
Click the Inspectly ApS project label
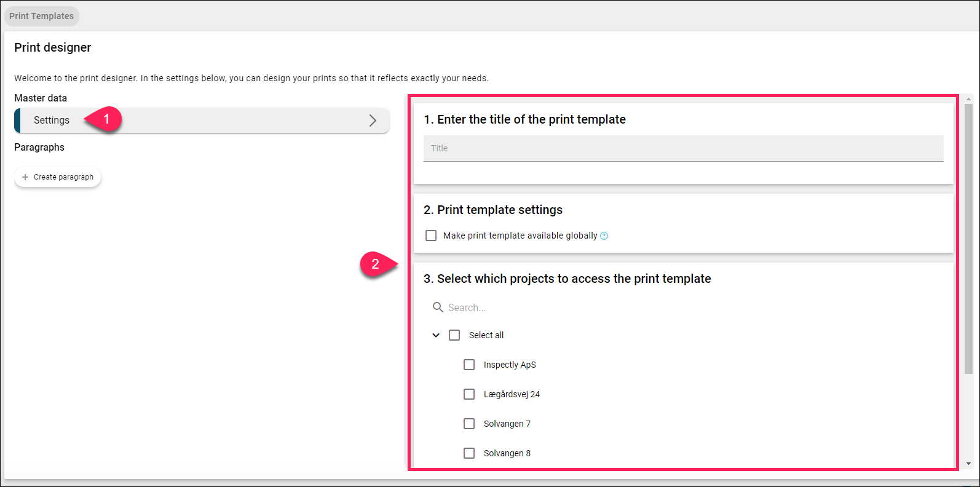[x=510, y=365]
